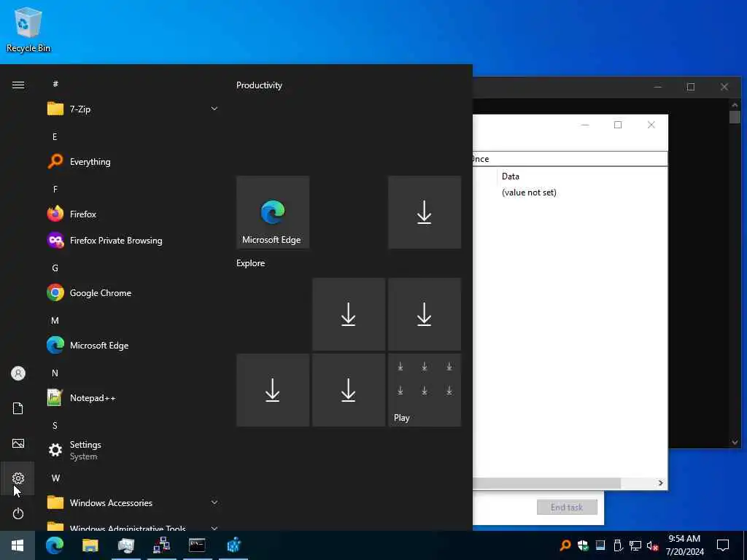Click the Everything search tray icon

tap(565, 545)
